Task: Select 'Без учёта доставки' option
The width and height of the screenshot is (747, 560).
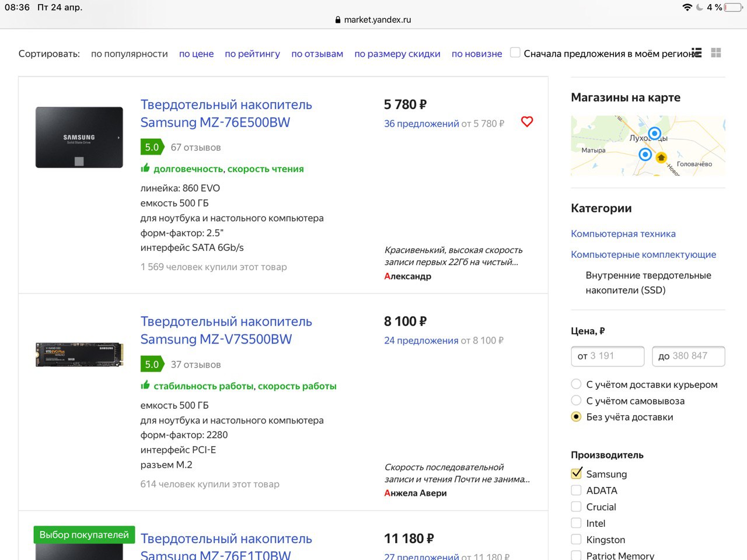Action: (x=576, y=416)
